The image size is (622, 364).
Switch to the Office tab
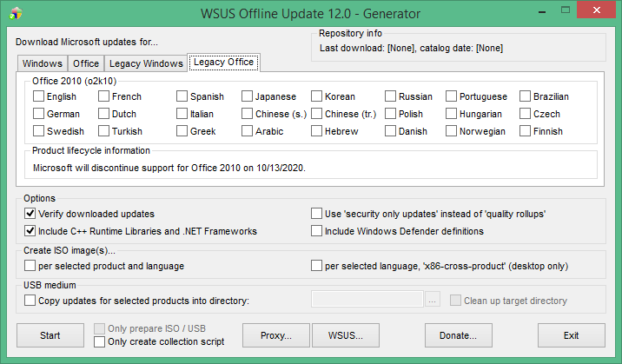click(x=86, y=63)
